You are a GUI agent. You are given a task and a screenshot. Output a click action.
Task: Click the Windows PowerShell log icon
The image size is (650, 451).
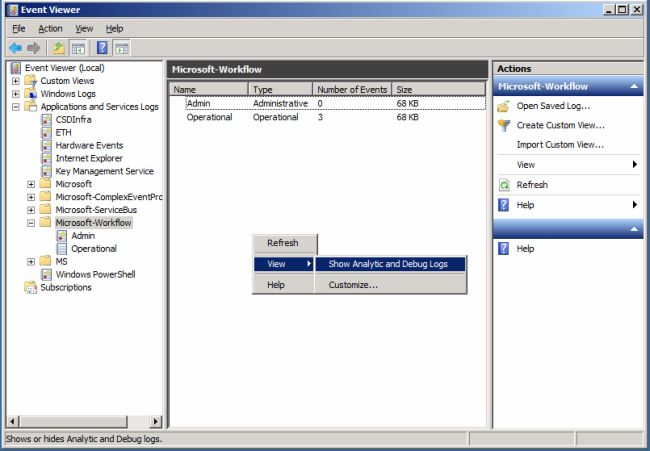[x=46, y=274]
